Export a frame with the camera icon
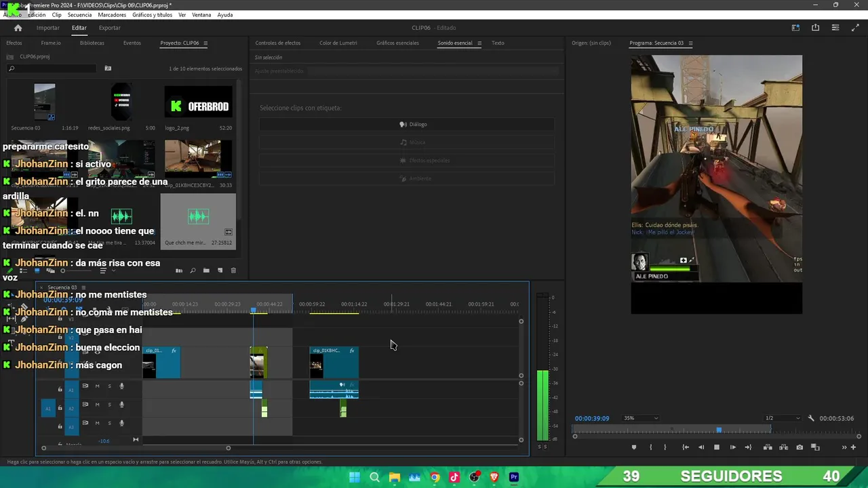This screenshot has width=868, height=488. pyautogui.click(x=800, y=447)
